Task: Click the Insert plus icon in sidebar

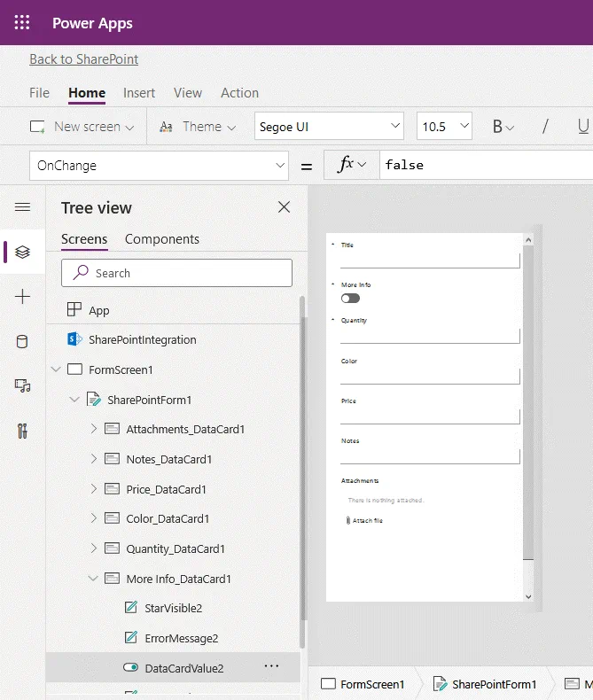Action: pyautogui.click(x=22, y=297)
